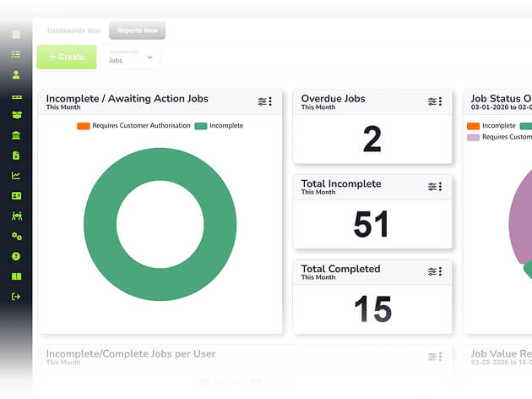Image resolution: width=532 pixels, height=399 pixels.
Task: Open the settings gears icon in the sidebar
Action: (x=17, y=237)
